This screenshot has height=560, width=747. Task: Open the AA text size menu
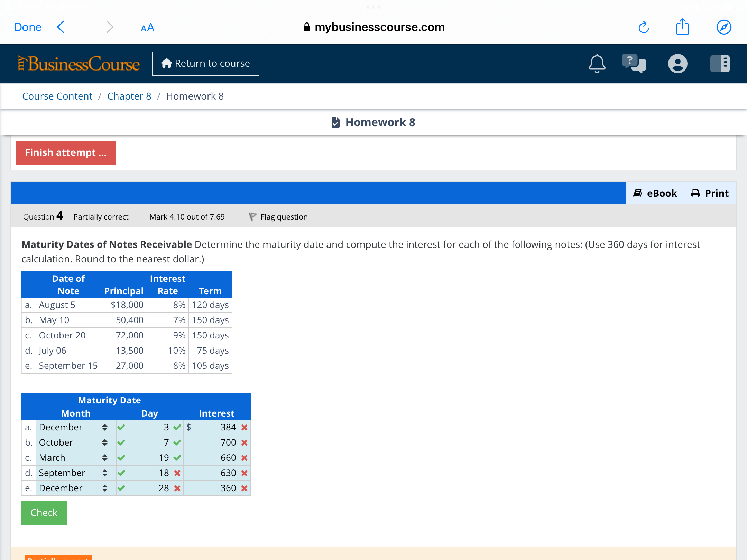(147, 28)
